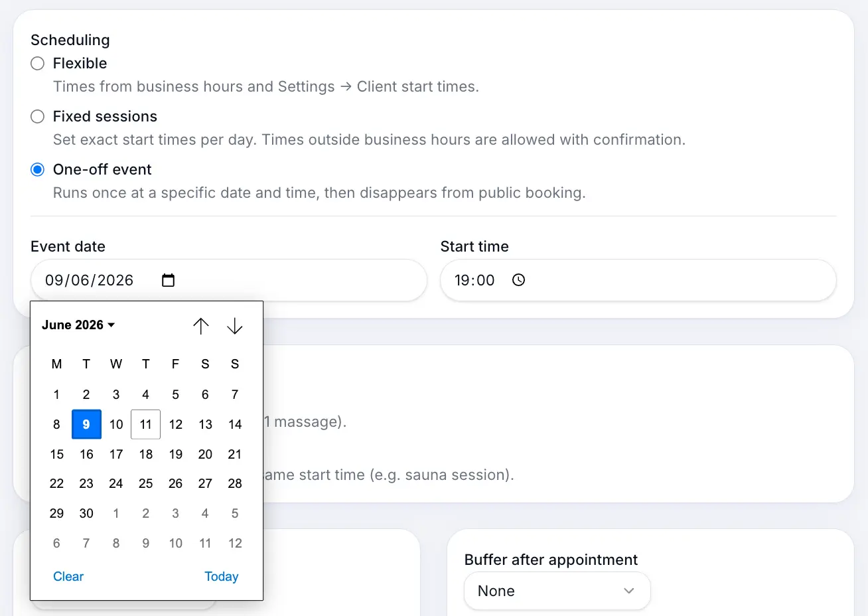Pick June 18 in the calendar
The height and width of the screenshot is (616, 868).
146,454
